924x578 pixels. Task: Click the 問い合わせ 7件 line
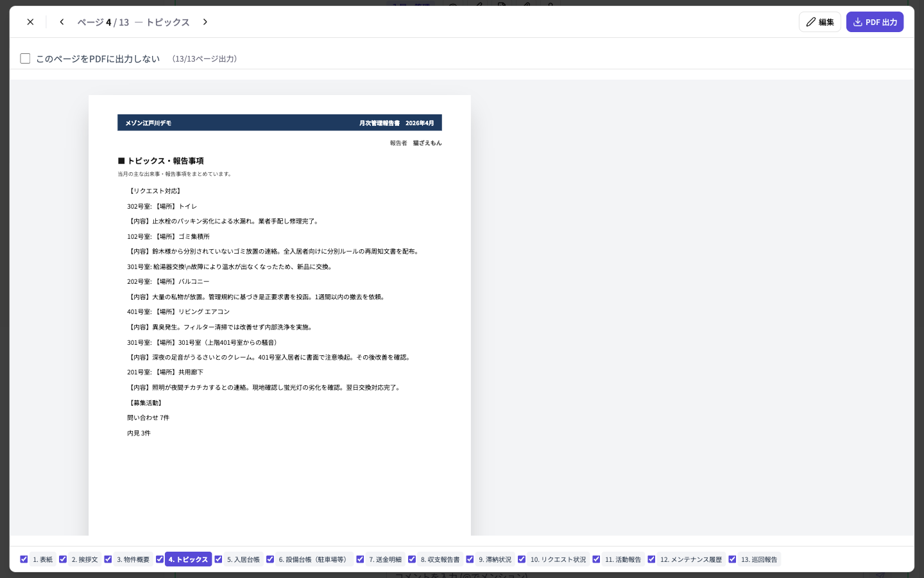point(148,418)
